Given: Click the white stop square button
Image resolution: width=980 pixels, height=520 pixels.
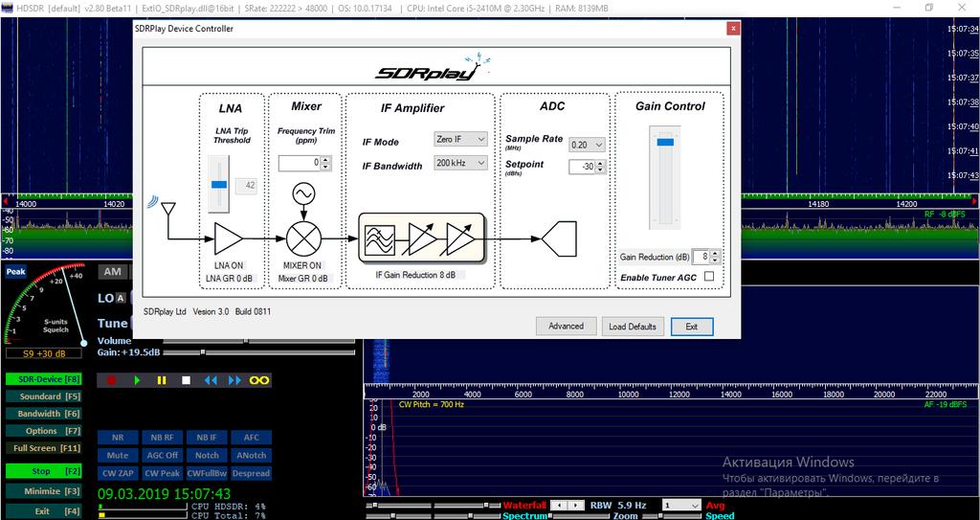Looking at the screenshot, I should (186, 380).
